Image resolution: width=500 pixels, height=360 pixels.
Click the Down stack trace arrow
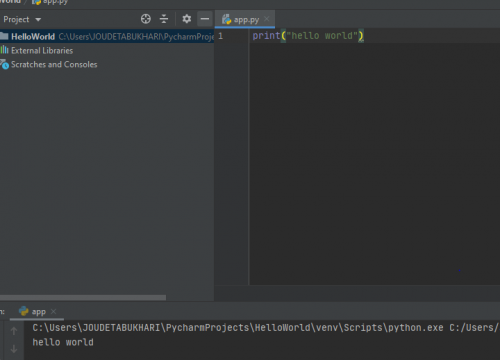(14, 349)
